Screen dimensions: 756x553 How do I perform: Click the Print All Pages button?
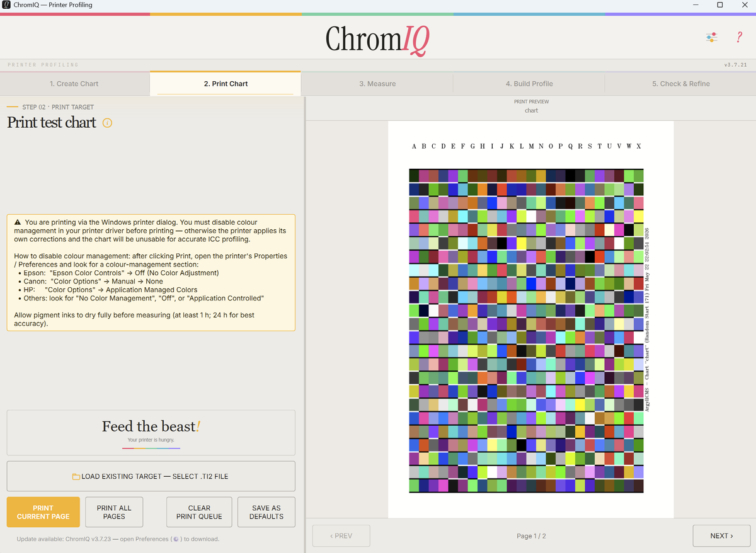[114, 512]
